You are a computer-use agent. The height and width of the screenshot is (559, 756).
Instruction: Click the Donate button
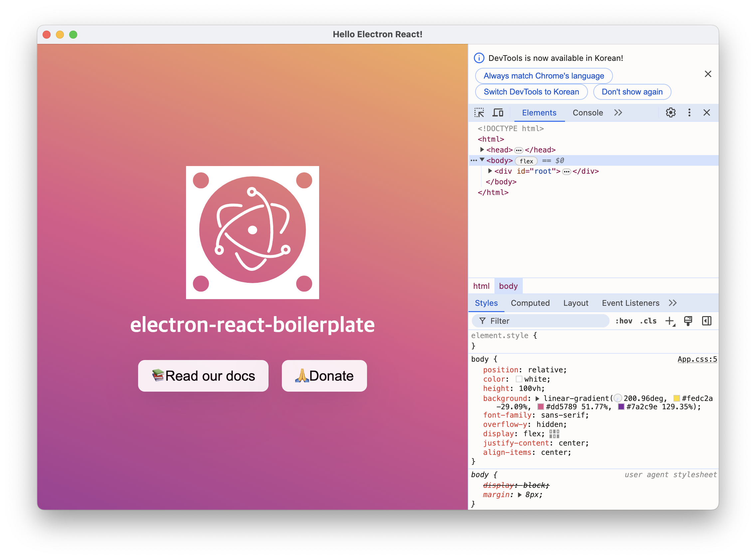pos(324,376)
